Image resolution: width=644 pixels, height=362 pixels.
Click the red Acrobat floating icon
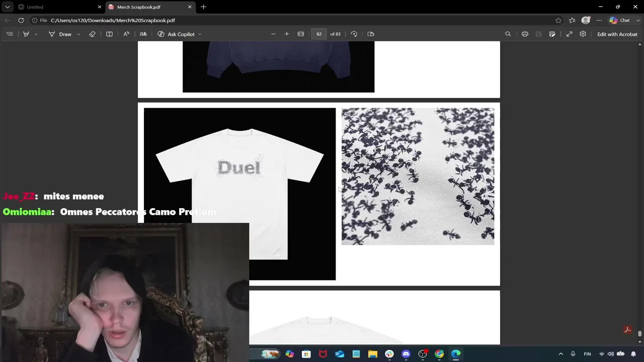tap(627, 330)
